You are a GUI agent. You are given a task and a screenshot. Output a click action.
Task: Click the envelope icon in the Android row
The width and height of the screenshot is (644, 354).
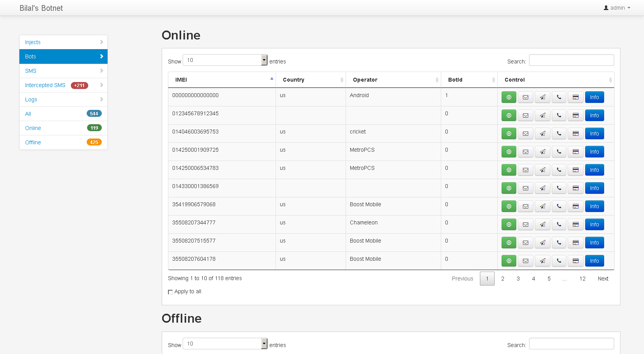(525, 97)
